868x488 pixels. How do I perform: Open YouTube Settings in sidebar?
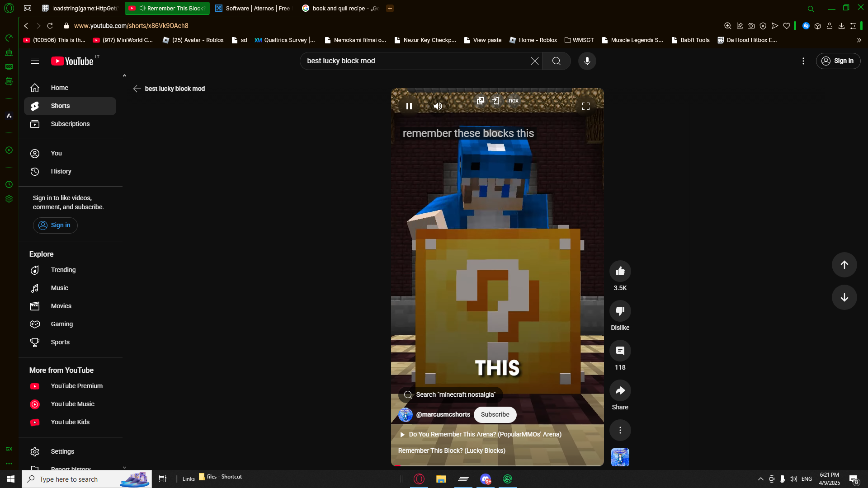tap(70, 451)
